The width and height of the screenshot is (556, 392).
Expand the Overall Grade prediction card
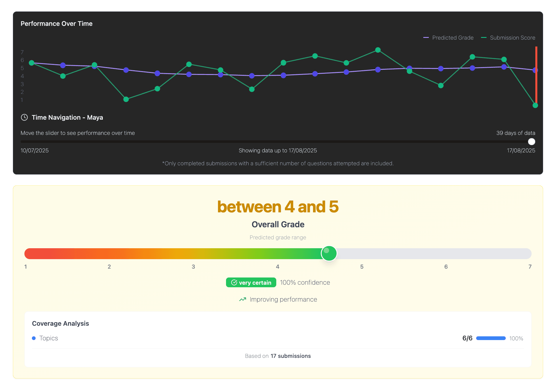pos(278,224)
